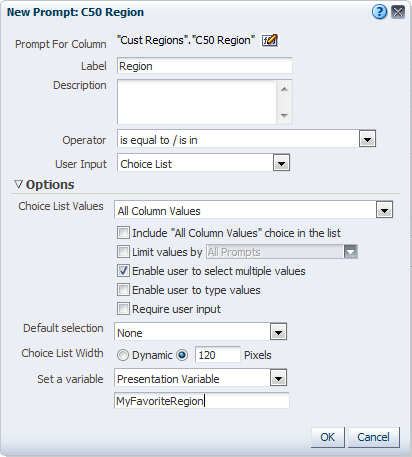Open the help question mark icon

379,12
